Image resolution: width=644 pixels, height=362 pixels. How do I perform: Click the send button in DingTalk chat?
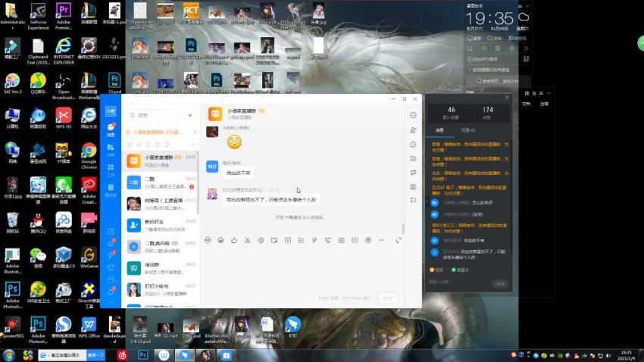388,298
